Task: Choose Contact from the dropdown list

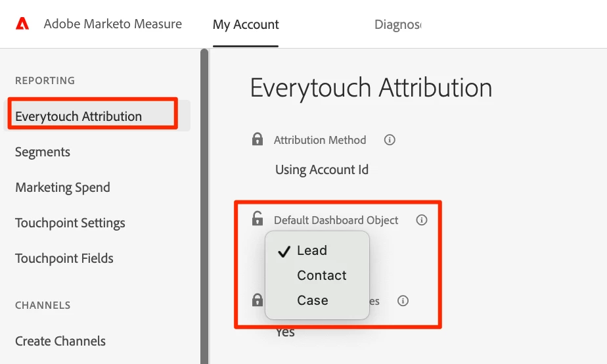Action: [x=317, y=275]
